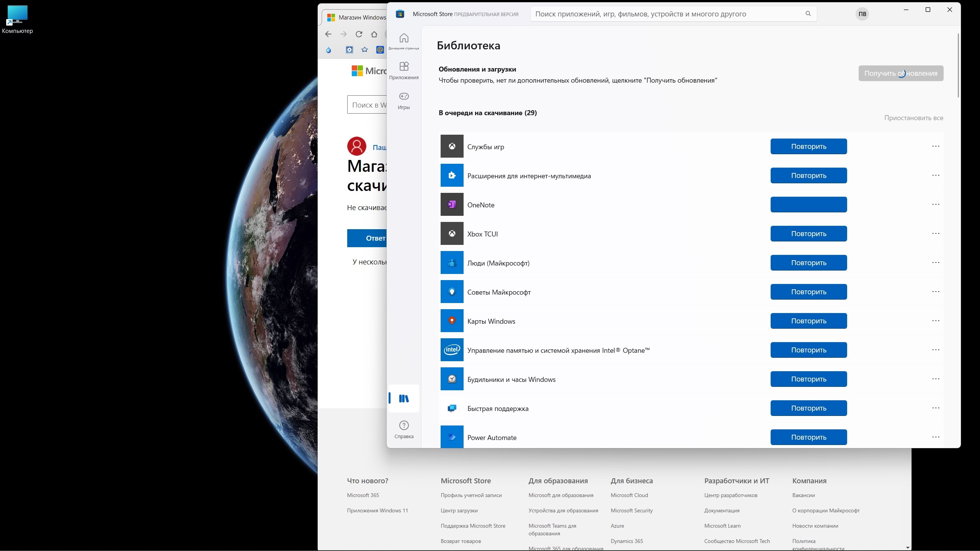Click Приостановить все
This screenshot has width=980, height=551.
pyautogui.click(x=913, y=118)
